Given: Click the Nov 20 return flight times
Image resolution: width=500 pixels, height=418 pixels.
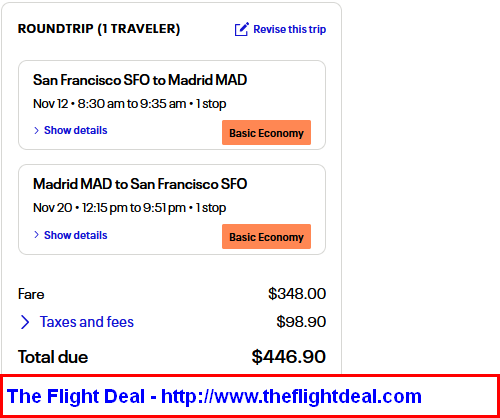Looking at the screenshot, I should coord(130,208).
